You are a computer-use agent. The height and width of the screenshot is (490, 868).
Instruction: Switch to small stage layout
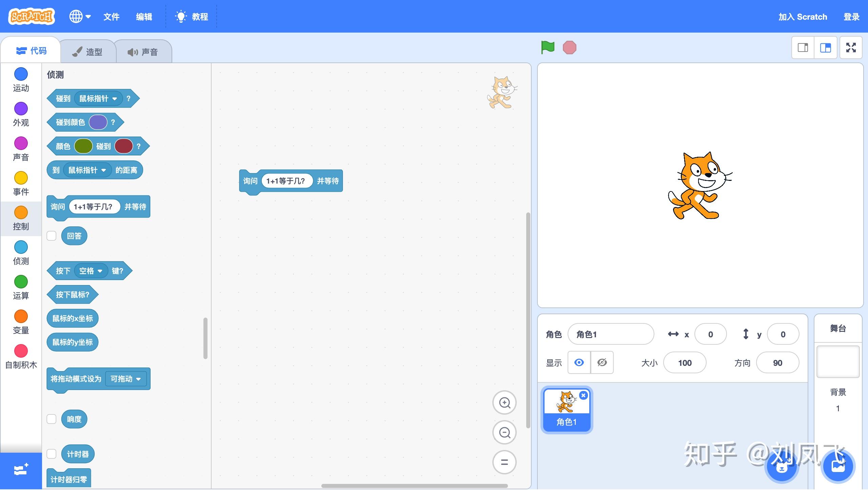(x=803, y=48)
